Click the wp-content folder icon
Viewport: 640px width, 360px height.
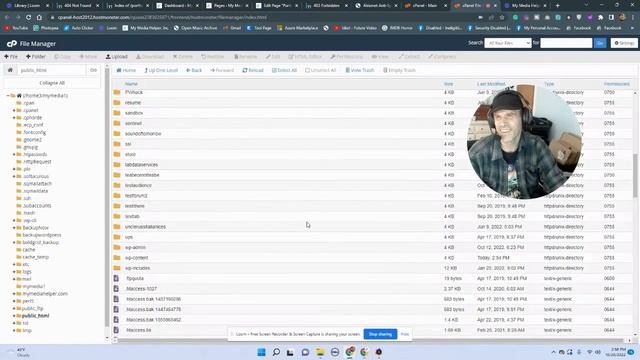[x=117, y=258]
